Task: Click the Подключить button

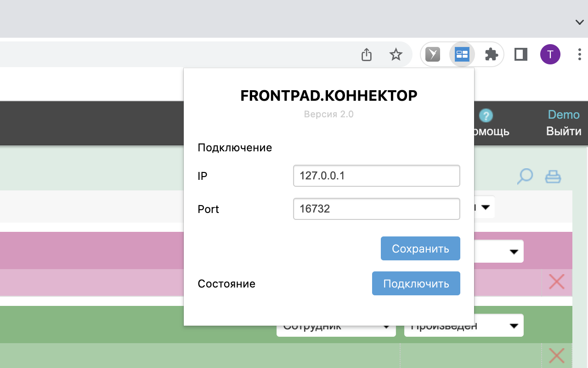Action: pyautogui.click(x=416, y=283)
